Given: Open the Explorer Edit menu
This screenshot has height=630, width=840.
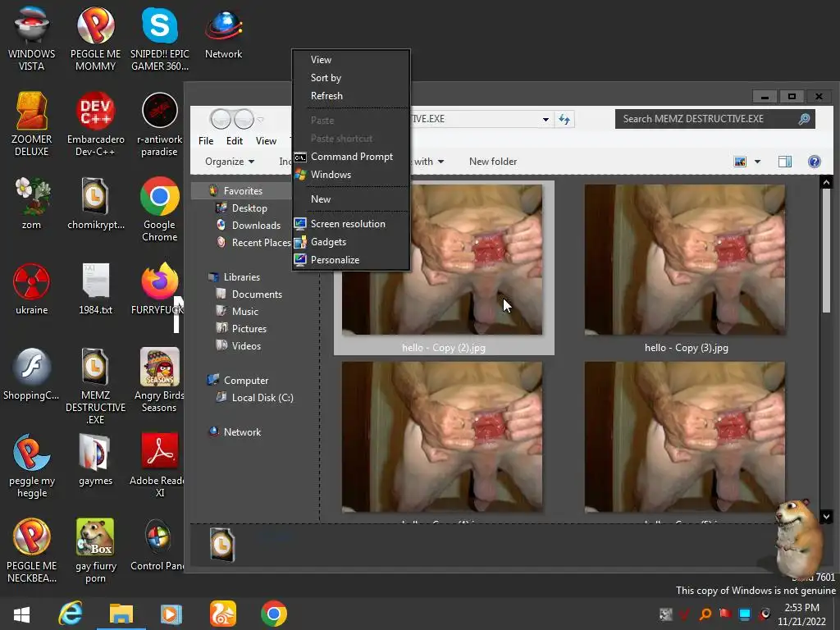Looking at the screenshot, I should pyautogui.click(x=234, y=141).
